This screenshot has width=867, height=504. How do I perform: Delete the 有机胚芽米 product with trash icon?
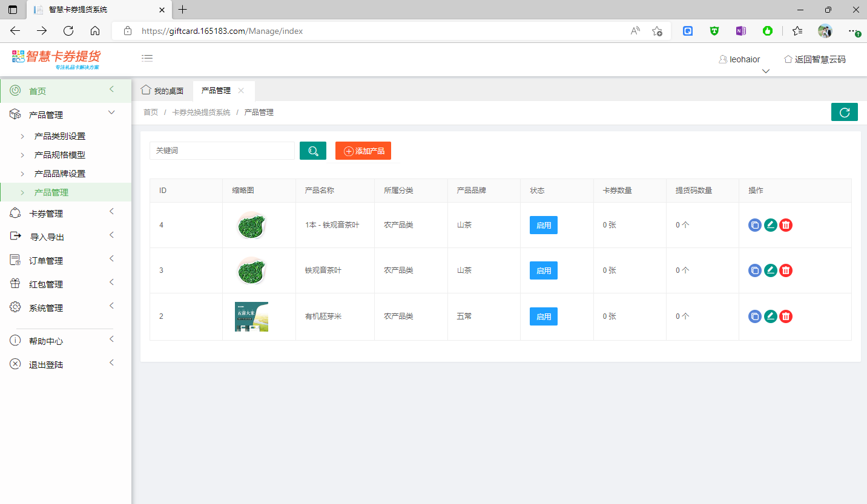(786, 316)
